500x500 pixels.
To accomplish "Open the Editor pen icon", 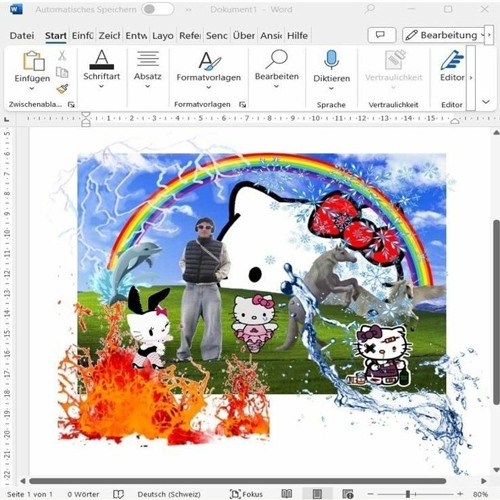I will tap(452, 60).
